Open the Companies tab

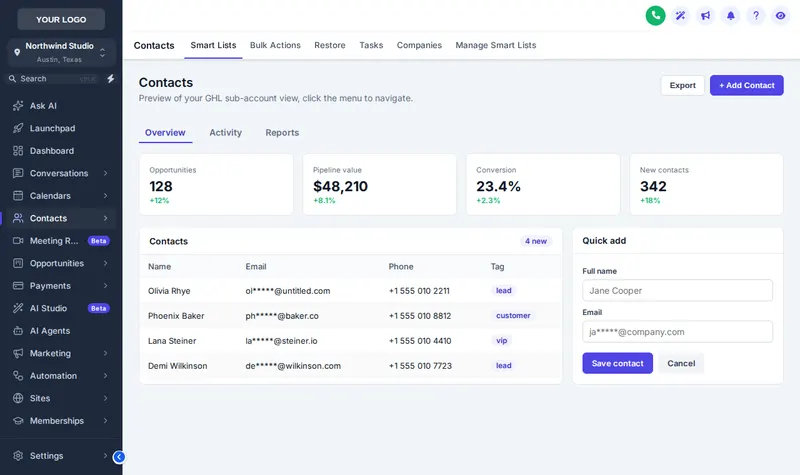pyautogui.click(x=419, y=45)
